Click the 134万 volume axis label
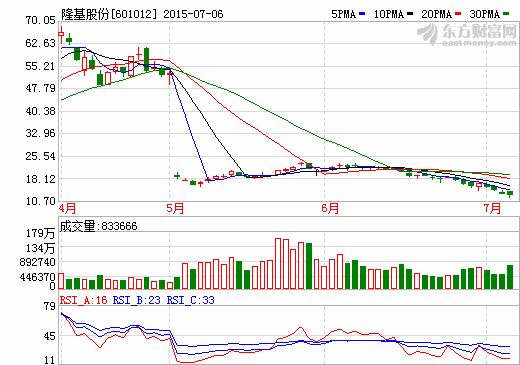The height and width of the screenshot is (365, 520). click(x=40, y=248)
